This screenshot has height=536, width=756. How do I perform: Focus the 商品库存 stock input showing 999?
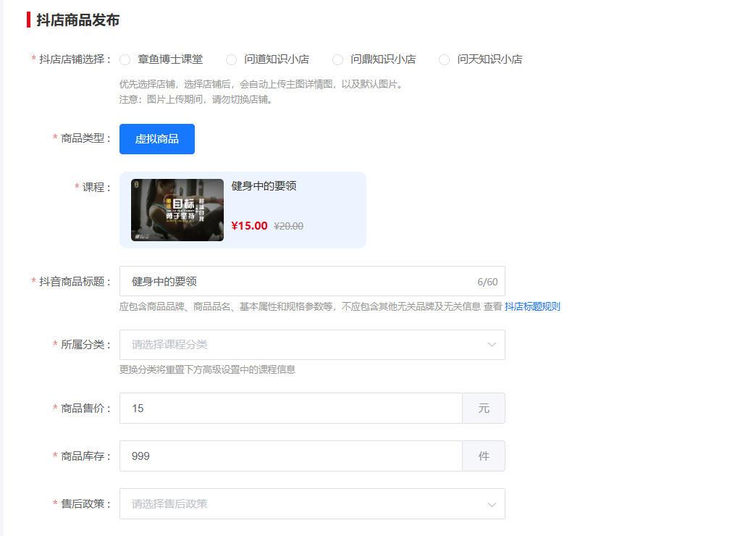[x=290, y=456]
